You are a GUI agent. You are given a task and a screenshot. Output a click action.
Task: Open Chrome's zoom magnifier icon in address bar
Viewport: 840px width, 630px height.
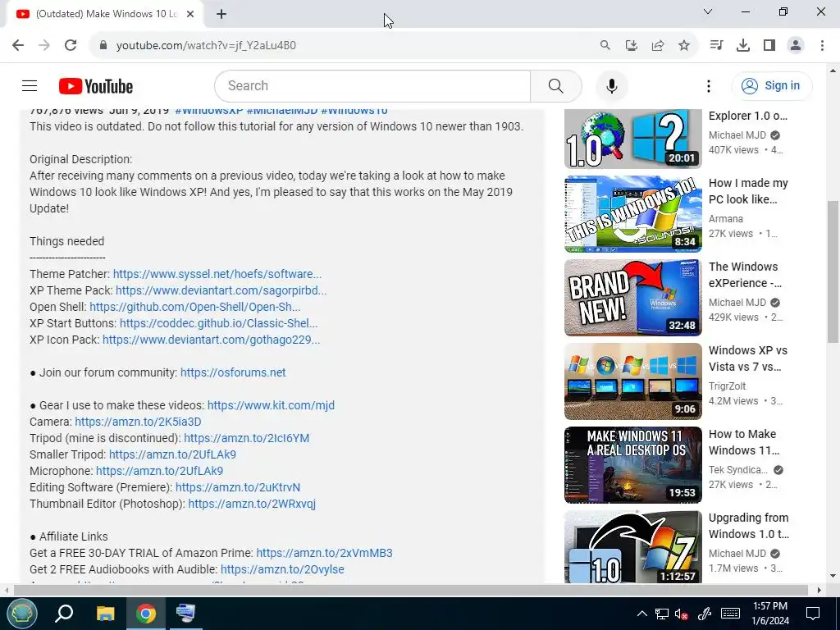pyautogui.click(x=605, y=45)
